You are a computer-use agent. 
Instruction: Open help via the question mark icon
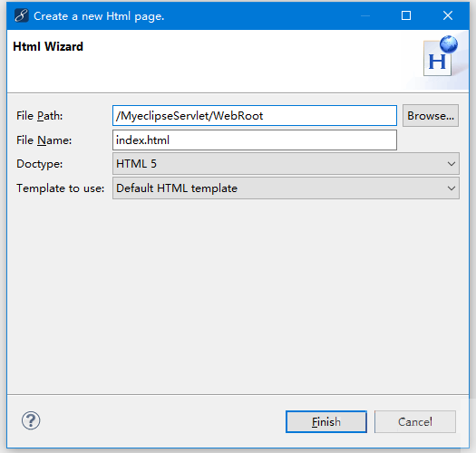coord(31,420)
